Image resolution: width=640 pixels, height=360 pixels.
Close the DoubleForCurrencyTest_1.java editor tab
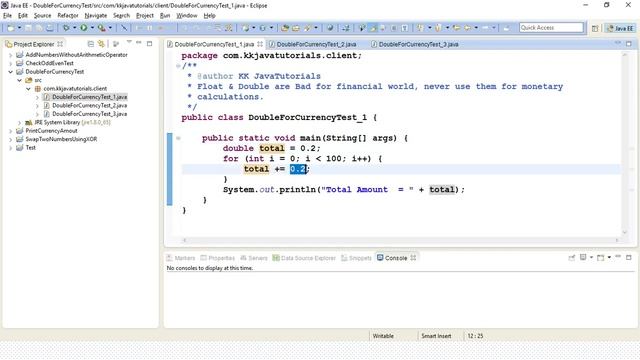pos(260,44)
